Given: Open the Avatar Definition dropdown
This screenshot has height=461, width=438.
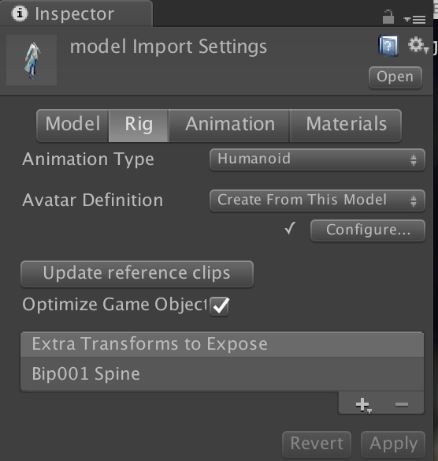Looking at the screenshot, I should click(317, 201).
